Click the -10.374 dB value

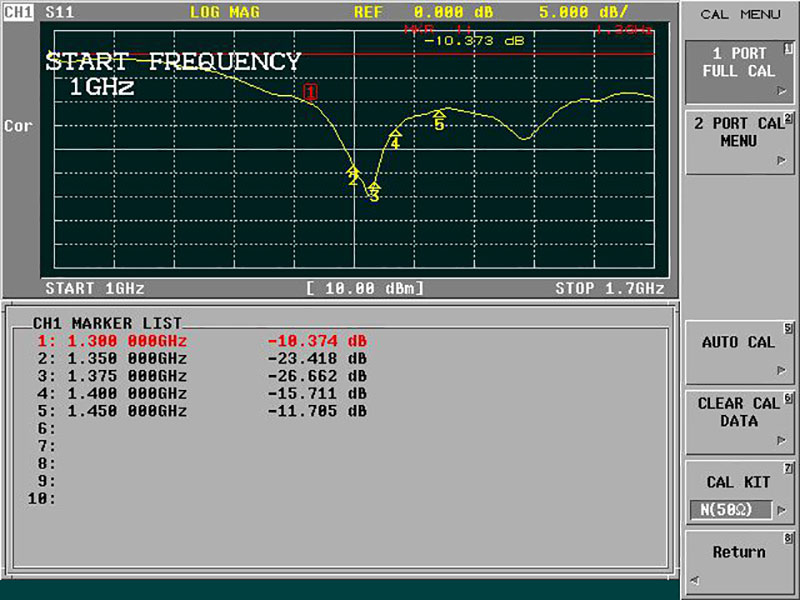pyautogui.click(x=317, y=341)
